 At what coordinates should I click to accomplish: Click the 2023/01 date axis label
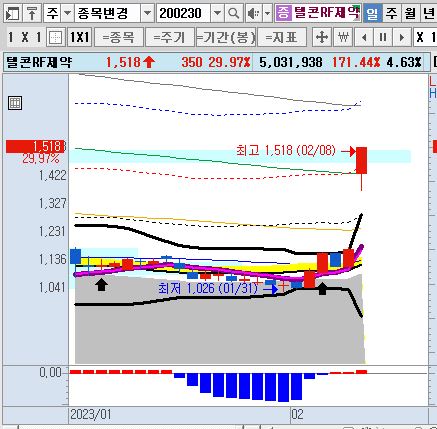point(91,415)
